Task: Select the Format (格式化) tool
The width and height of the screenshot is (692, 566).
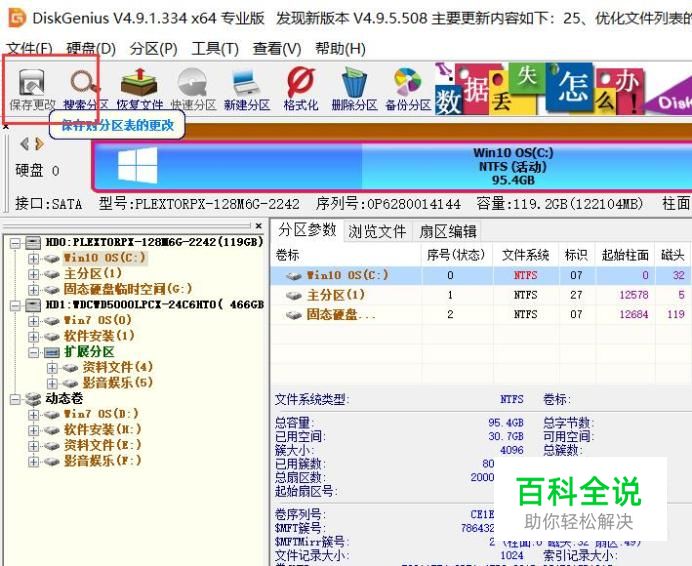Action: [x=301, y=90]
